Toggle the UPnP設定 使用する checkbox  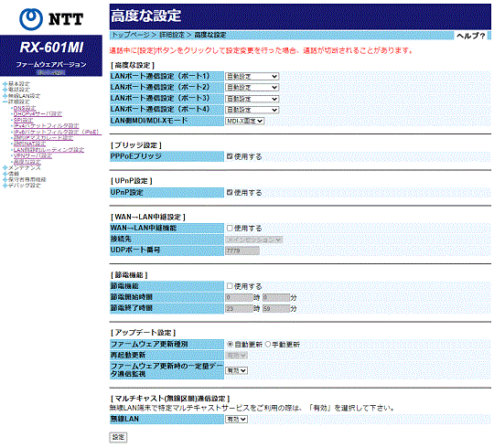click(230, 192)
